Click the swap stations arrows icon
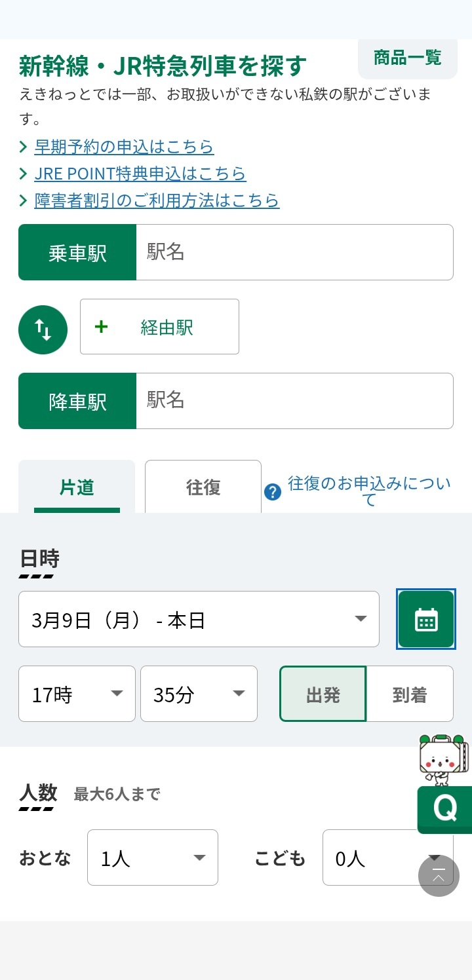 (43, 330)
